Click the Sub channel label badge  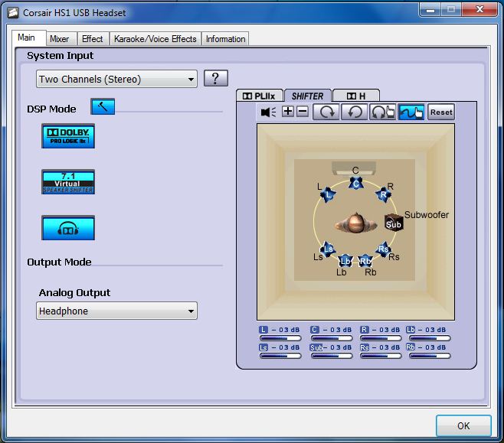[x=316, y=347]
